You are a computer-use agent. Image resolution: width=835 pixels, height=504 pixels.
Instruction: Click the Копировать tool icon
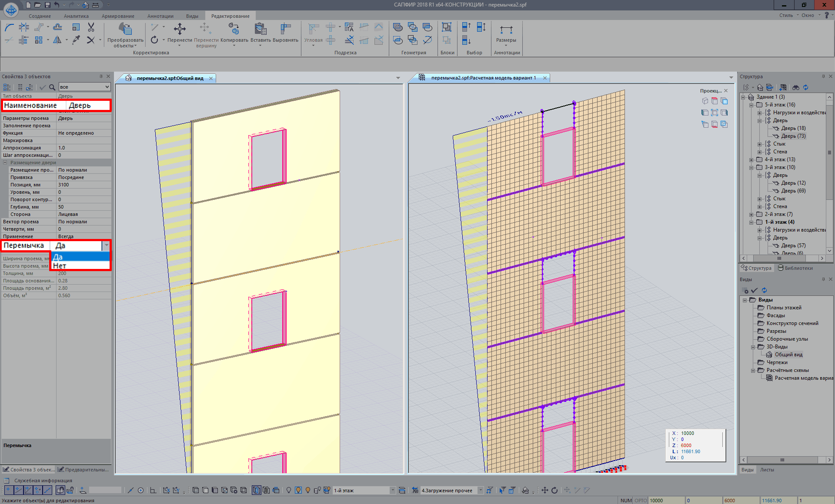[x=234, y=30]
